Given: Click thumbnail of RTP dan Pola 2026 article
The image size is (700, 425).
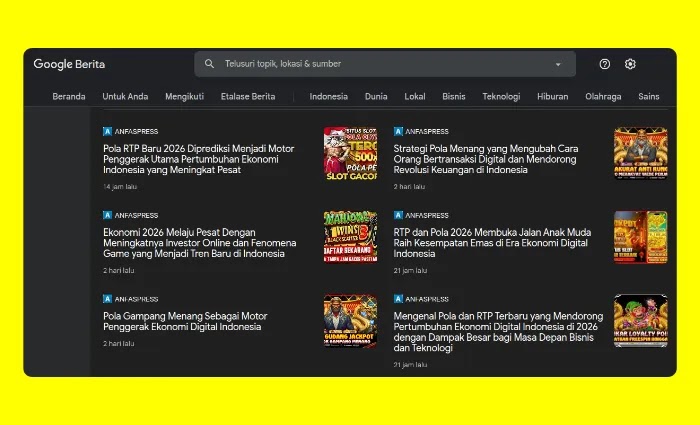Looking at the screenshot, I should point(641,237).
